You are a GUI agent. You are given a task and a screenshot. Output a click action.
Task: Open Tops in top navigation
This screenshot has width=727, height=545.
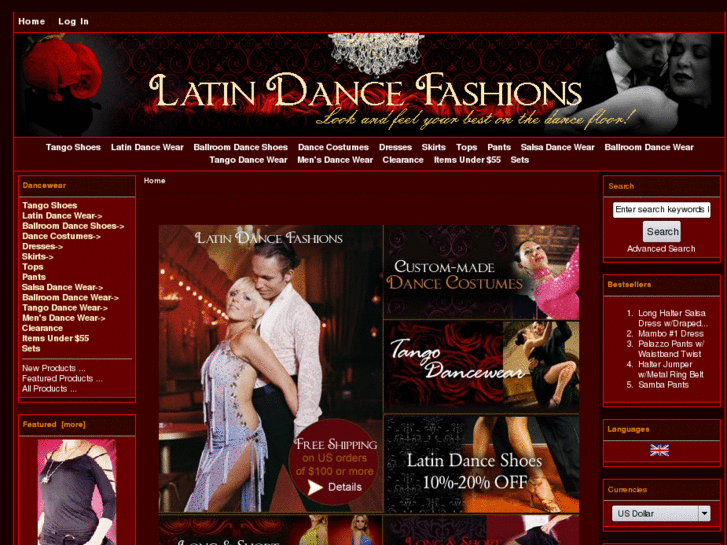pyautogui.click(x=466, y=147)
